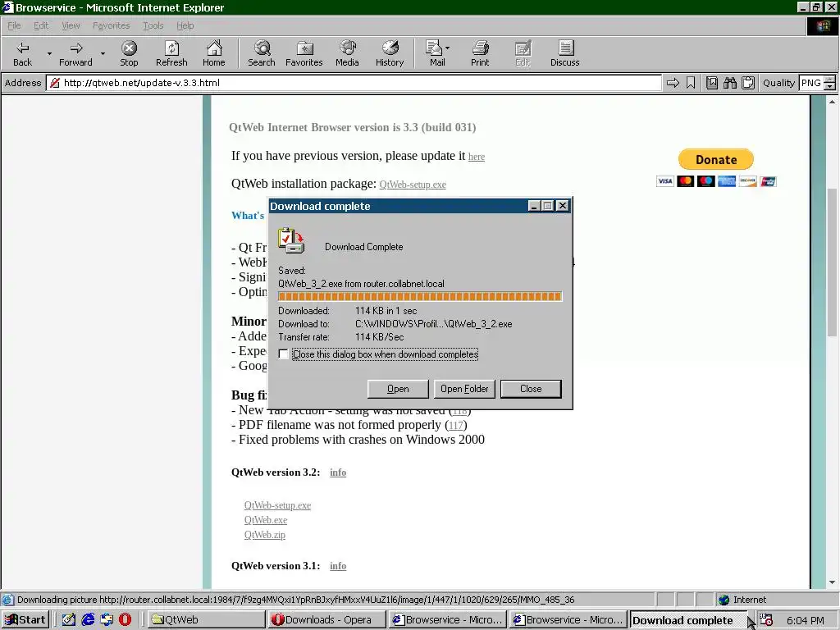Click the Edit quick launch notepad icon

(69, 619)
